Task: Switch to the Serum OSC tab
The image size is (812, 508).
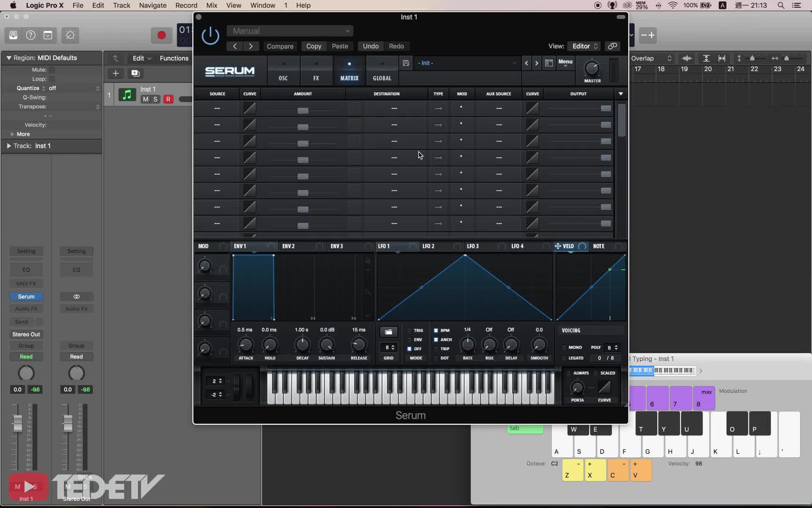Action: pyautogui.click(x=283, y=71)
